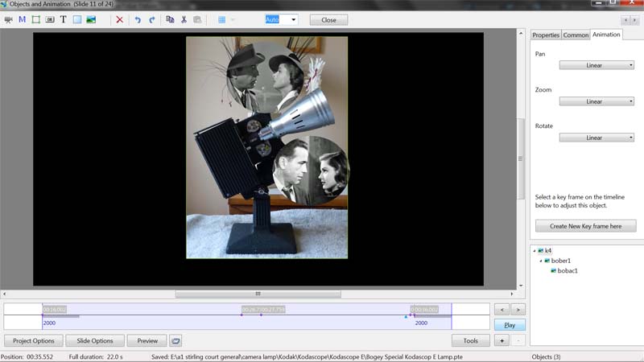Select the 00:27.750 keyframe point on timeline
Screen dimensions: 644x362
point(261,315)
